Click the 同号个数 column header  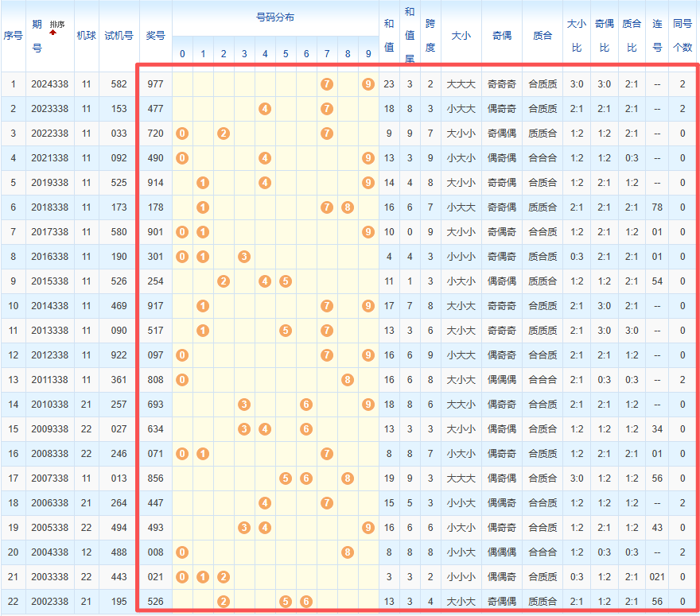pos(682,36)
